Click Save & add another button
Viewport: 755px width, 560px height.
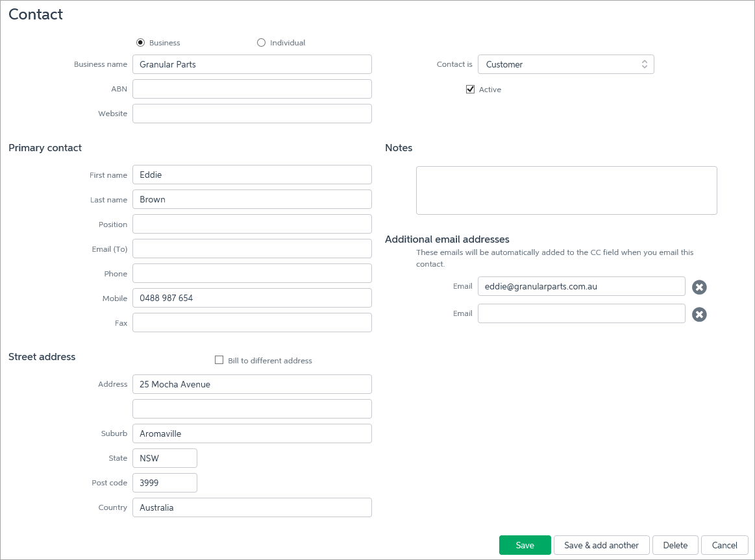(601, 545)
